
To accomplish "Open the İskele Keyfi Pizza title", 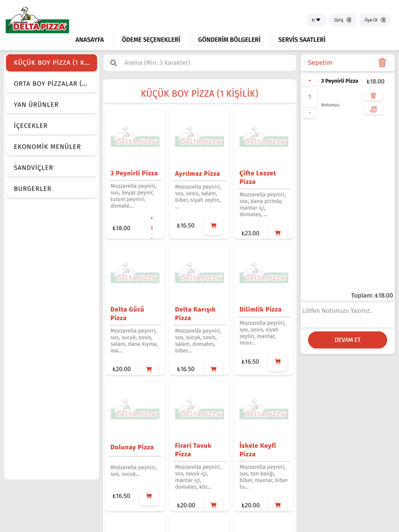I will click(x=258, y=449).
